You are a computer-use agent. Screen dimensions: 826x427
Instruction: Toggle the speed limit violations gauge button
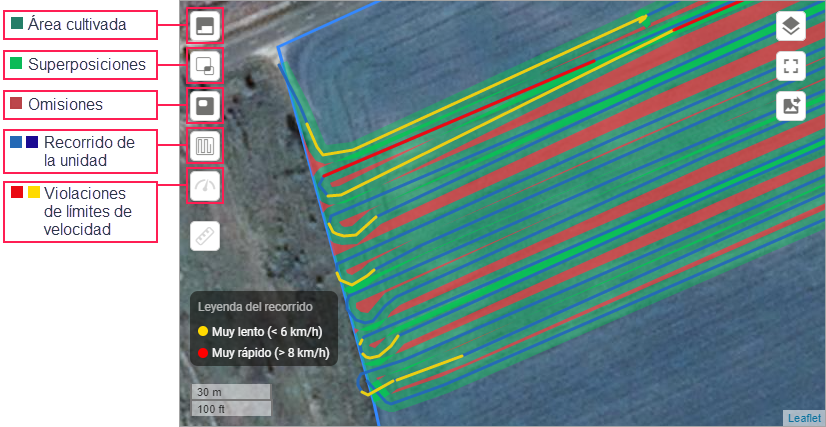(x=204, y=185)
